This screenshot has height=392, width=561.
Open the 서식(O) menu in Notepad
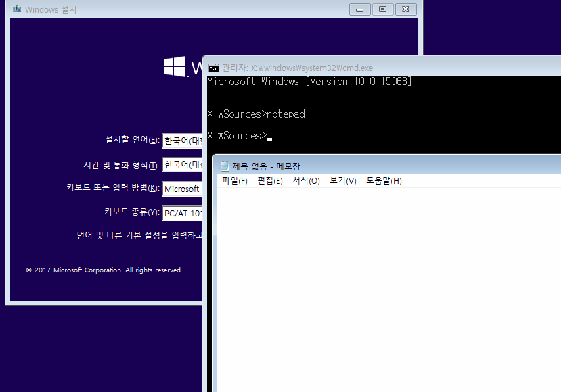click(306, 181)
